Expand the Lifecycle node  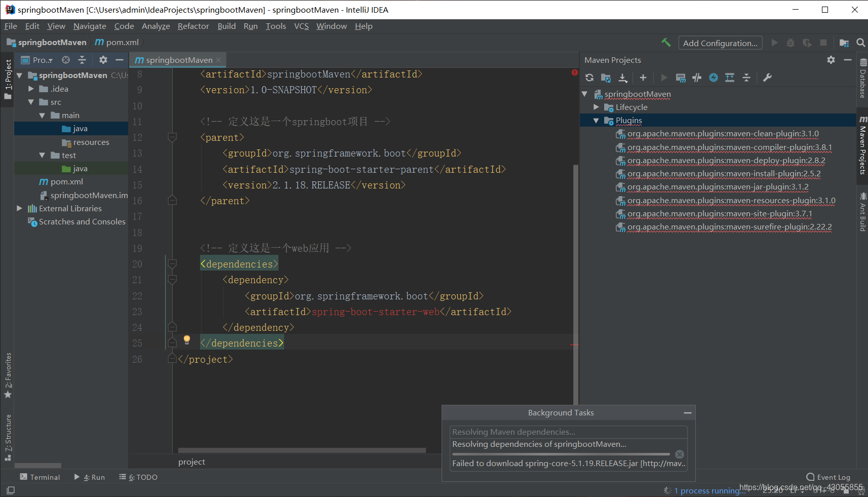pyautogui.click(x=596, y=107)
